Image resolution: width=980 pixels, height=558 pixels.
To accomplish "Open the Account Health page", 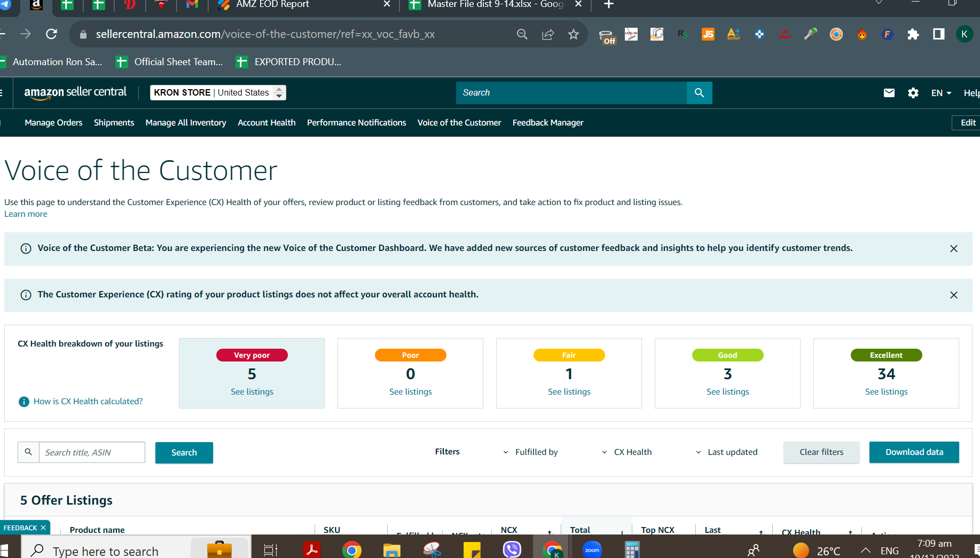I will pyautogui.click(x=266, y=123).
